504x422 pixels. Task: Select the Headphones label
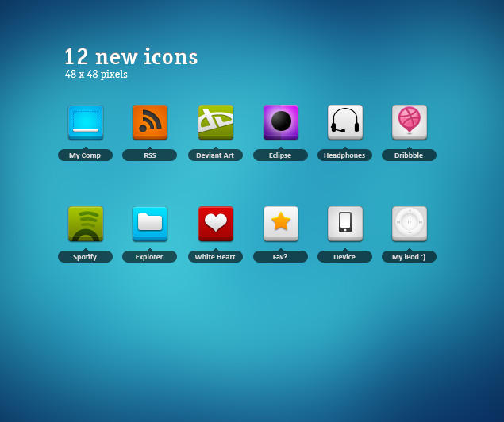[345, 155]
